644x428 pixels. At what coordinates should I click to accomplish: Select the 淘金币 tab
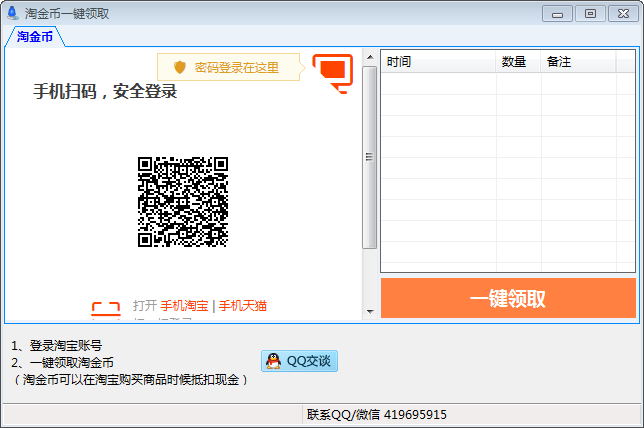pyautogui.click(x=35, y=37)
